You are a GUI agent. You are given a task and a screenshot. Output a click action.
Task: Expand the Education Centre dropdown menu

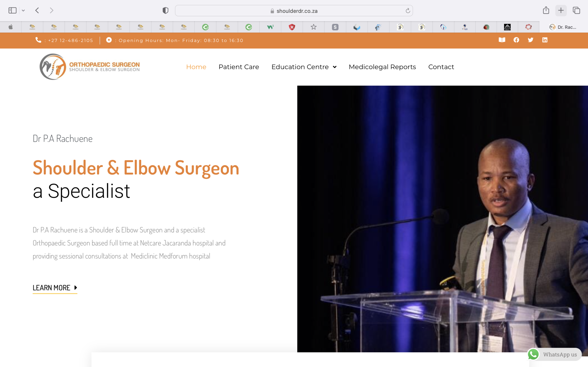[304, 67]
